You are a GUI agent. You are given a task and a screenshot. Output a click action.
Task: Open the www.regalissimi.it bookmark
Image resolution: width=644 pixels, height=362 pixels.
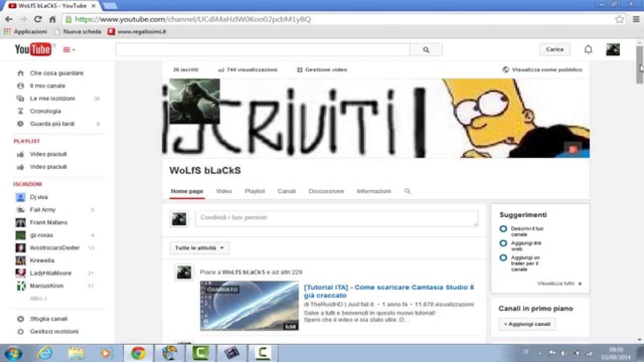click(x=137, y=31)
